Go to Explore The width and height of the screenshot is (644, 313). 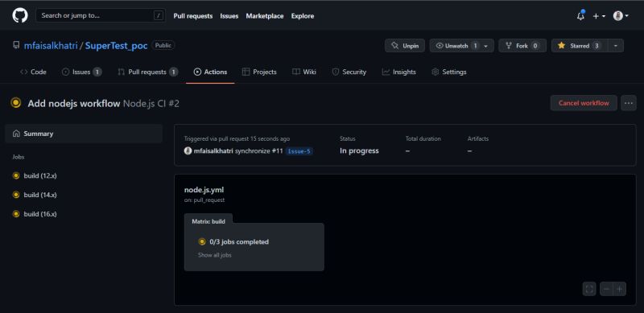coord(303,16)
